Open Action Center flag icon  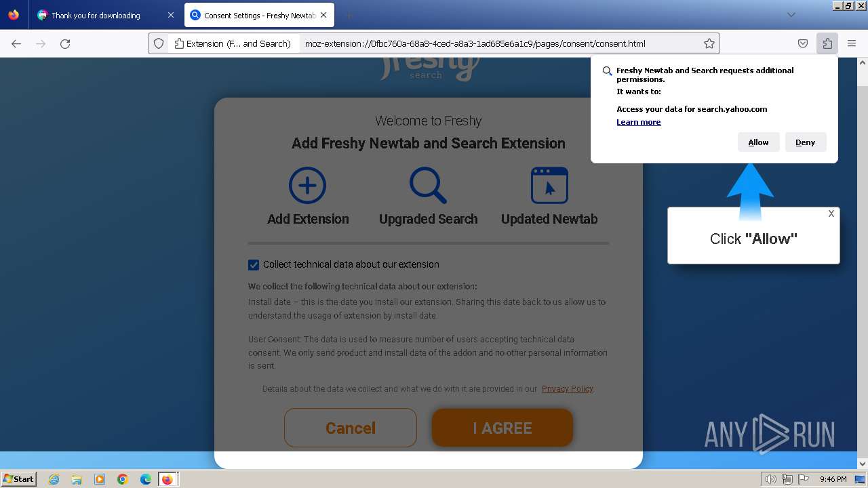pyautogui.click(x=804, y=479)
